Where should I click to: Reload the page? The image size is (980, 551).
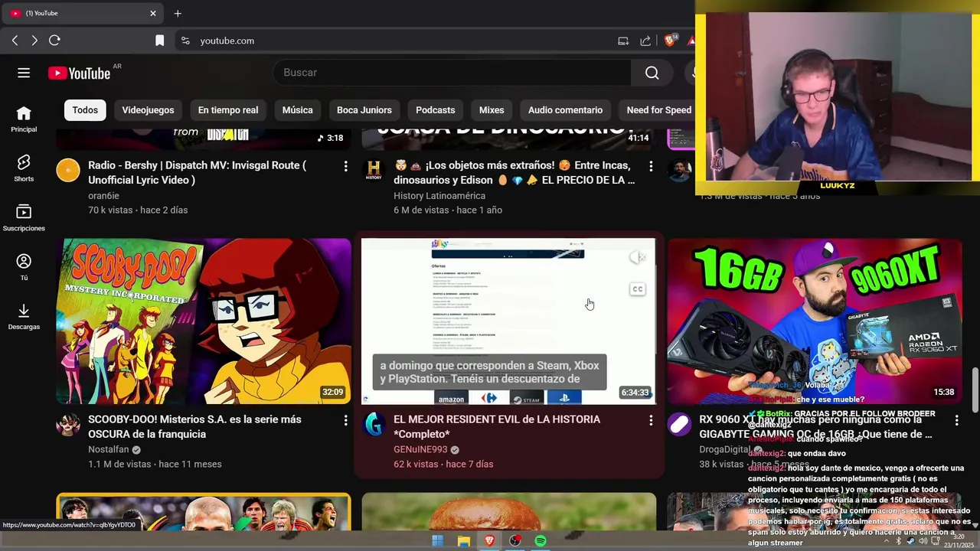[54, 41]
